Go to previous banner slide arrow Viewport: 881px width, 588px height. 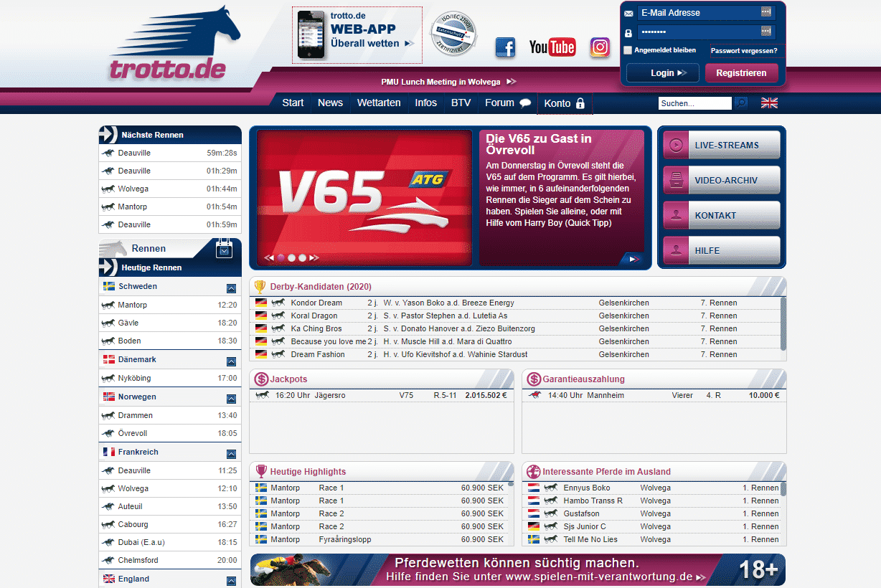coord(270,257)
